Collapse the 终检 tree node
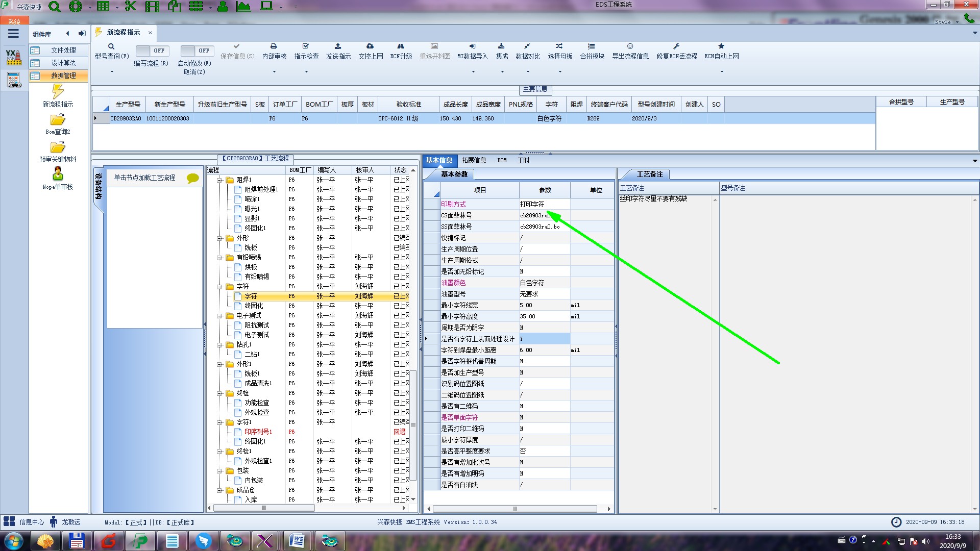Image resolution: width=980 pixels, height=551 pixels. 219,393
